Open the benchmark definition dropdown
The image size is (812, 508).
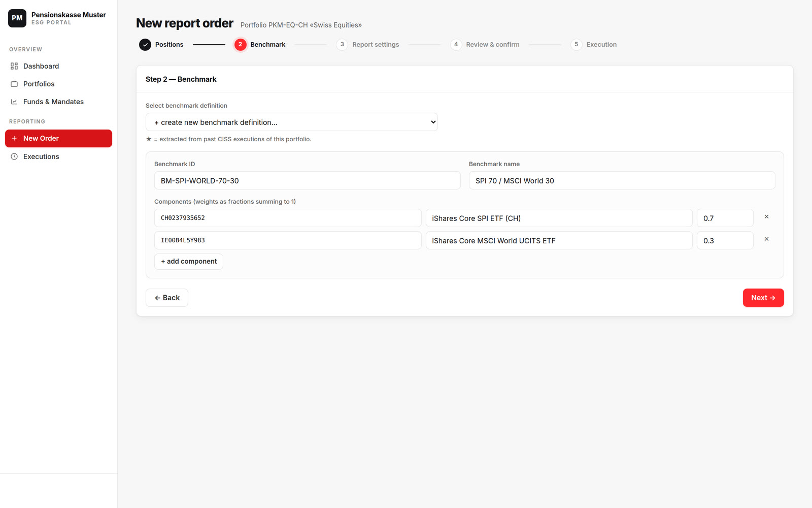(x=292, y=122)
